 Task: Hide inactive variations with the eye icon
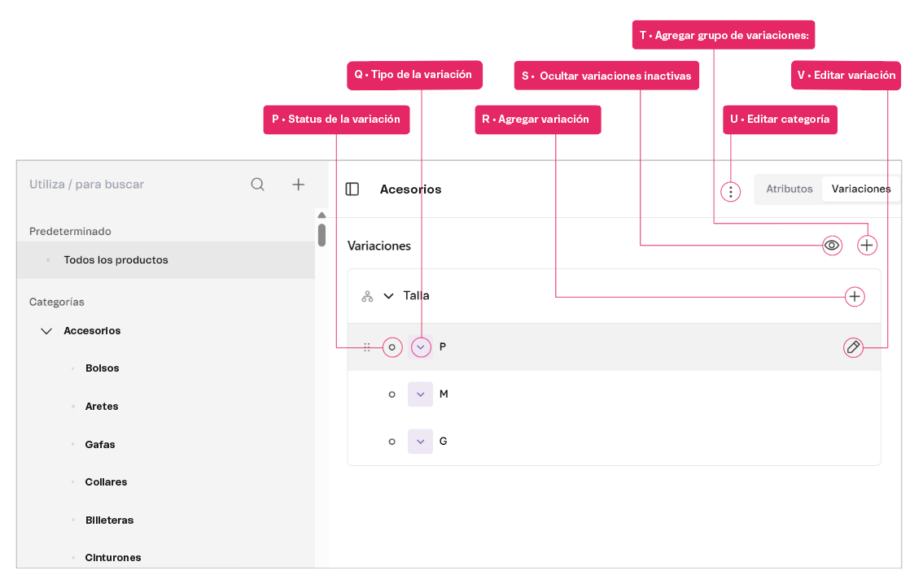[x=832, y=245]
